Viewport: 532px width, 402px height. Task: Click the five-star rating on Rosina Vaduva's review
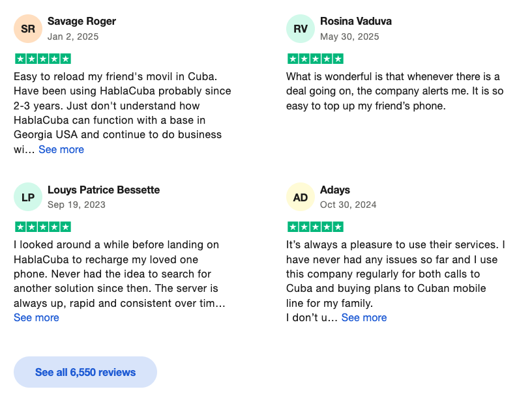coord(316,59)
